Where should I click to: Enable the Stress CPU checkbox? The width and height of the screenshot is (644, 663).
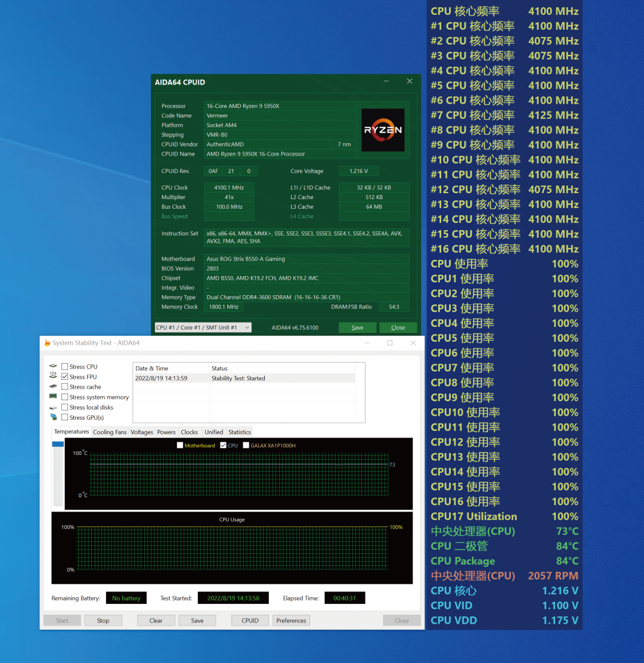[64, 367]
